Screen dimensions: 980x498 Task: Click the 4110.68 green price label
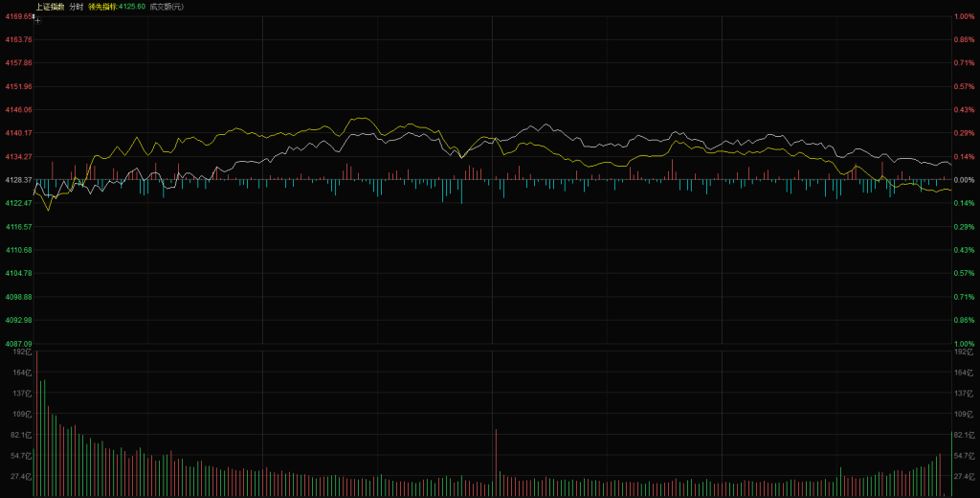[x=19, y=250]
